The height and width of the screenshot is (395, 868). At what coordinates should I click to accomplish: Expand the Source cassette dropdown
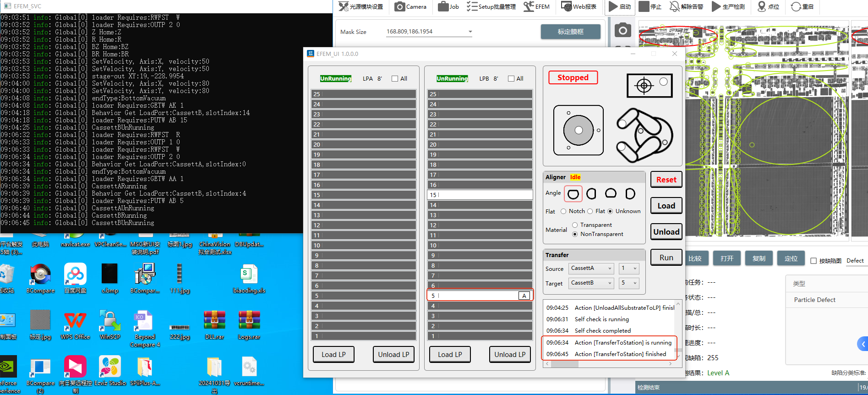coord(610,269)
